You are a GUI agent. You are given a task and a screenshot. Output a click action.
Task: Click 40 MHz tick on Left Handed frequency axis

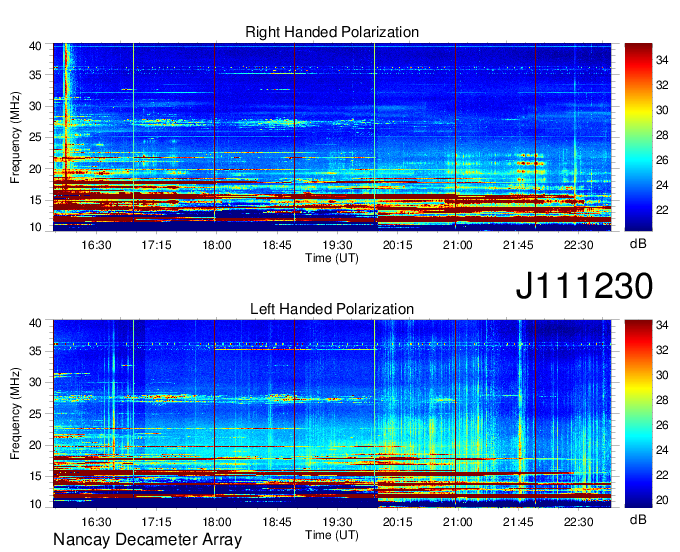pyautogui.click(x=36, y=323)
